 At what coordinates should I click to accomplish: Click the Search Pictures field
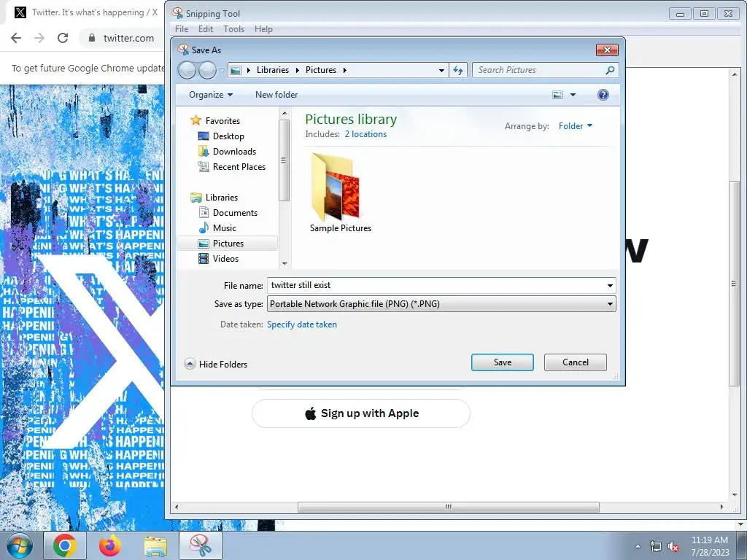point(538,70)
